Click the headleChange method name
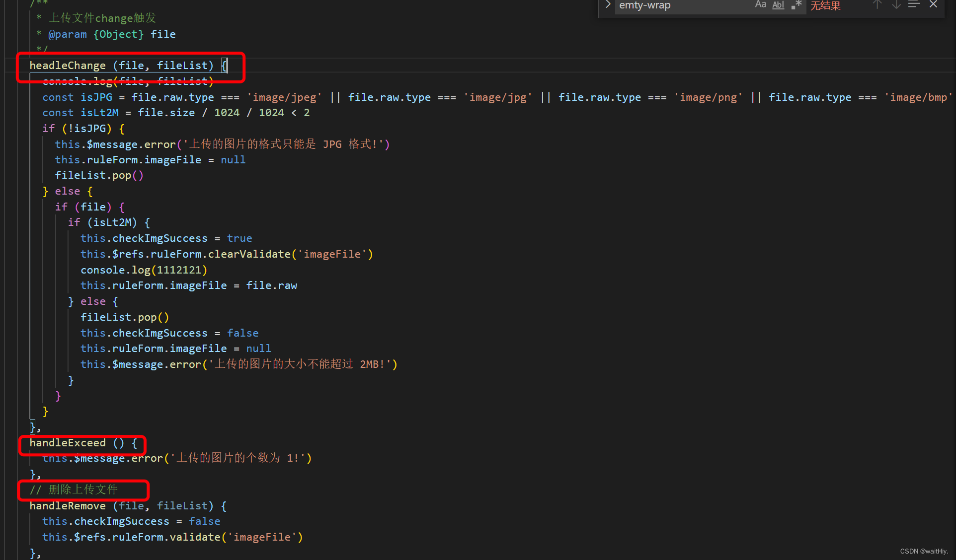956x560 pixels. [x=68, y=66]
